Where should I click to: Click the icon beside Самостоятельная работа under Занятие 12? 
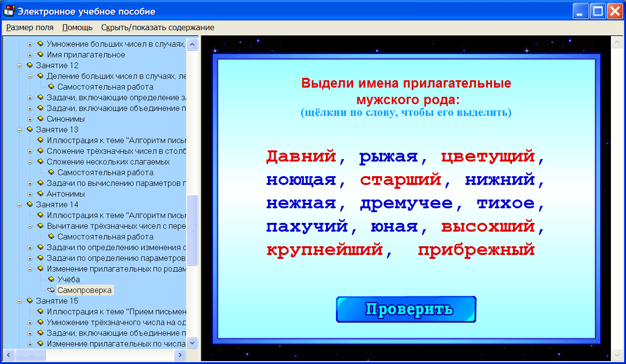point(50,87)
